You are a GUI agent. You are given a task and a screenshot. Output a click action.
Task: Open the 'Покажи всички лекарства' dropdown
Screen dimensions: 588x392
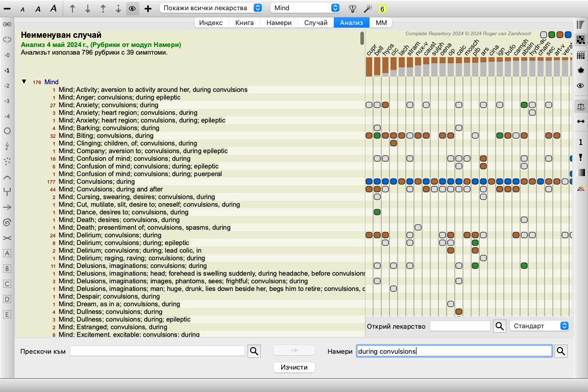tap(211, 8)
